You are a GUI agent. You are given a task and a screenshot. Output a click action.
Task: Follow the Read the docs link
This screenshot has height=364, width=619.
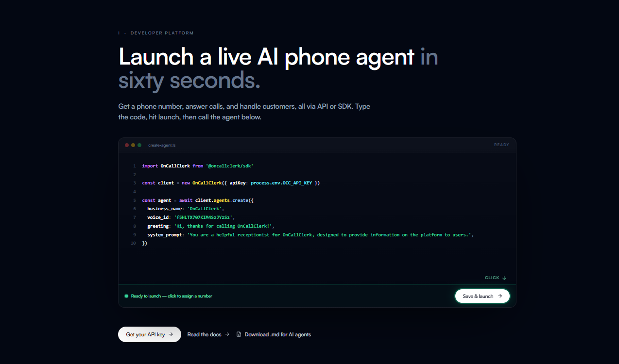(x=208, y=334)
